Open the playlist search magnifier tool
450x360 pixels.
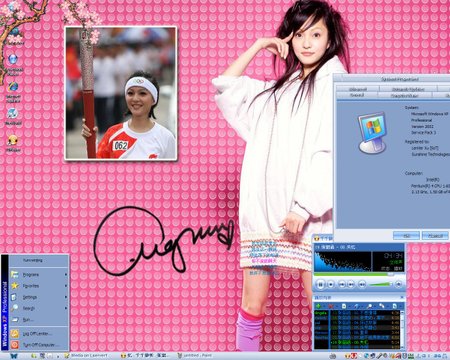coord(369,306)
